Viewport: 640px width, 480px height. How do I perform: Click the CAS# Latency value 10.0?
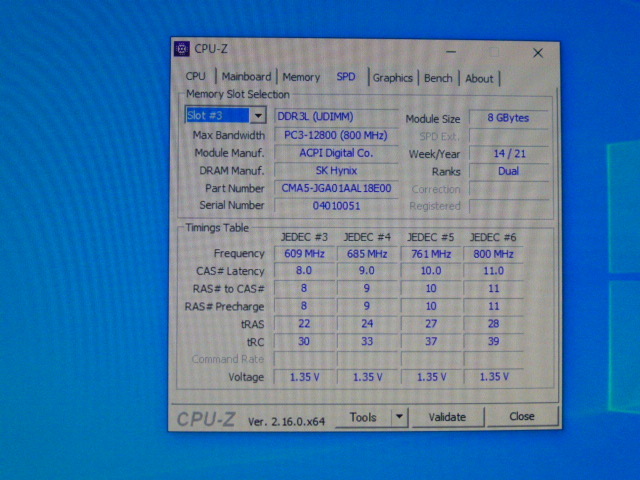tap(431, 271)
